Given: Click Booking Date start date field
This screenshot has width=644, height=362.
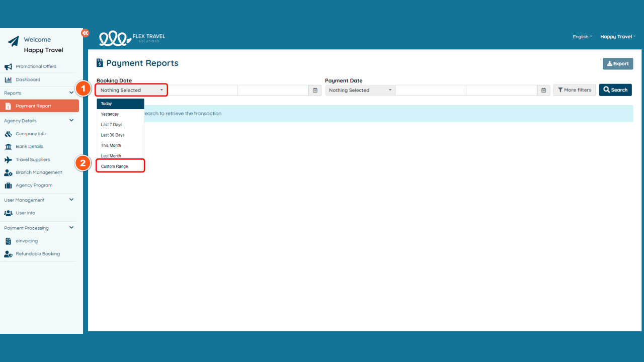Looking at the screenshot, I should (x=202, y=90).
